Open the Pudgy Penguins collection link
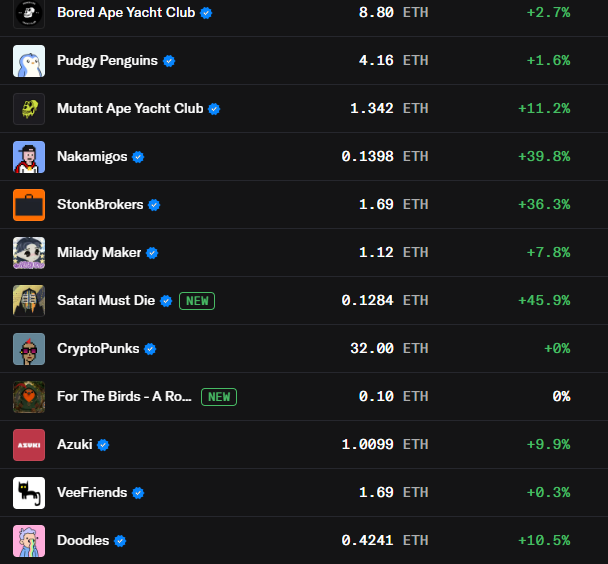Image resolution: width=608 pixels, height=564 pixels. click(x=107, y=61)
